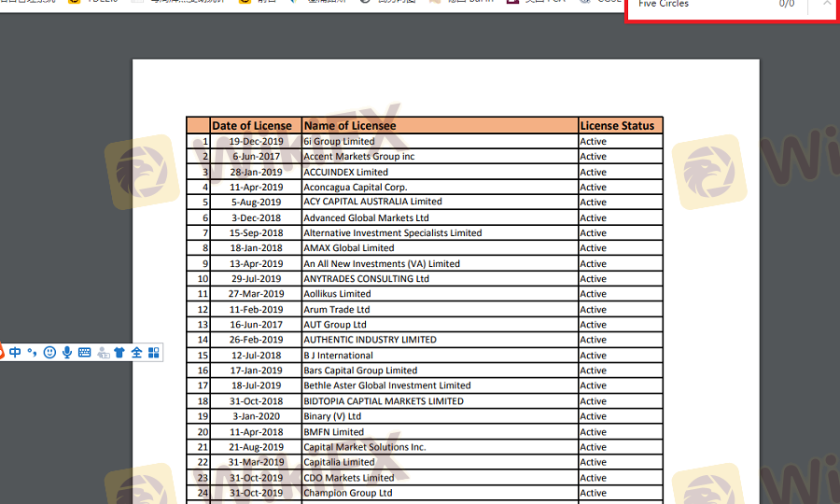Viewport: 840px width, 504px height.
Task: Click the date '31-Mar-2019'
Action: (x=256, y=462)
